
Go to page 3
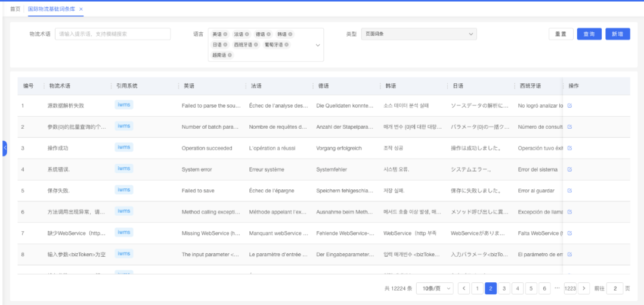point(504,288)
